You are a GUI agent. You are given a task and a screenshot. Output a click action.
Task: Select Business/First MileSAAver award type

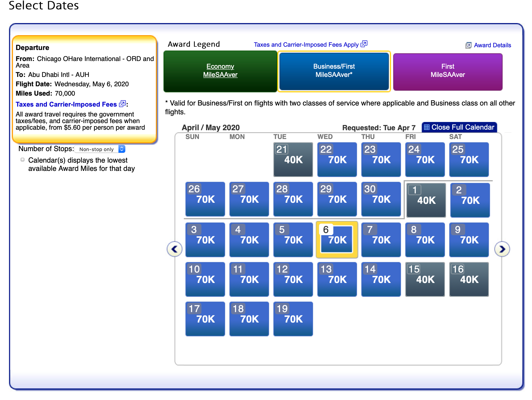tap(334, 71)
